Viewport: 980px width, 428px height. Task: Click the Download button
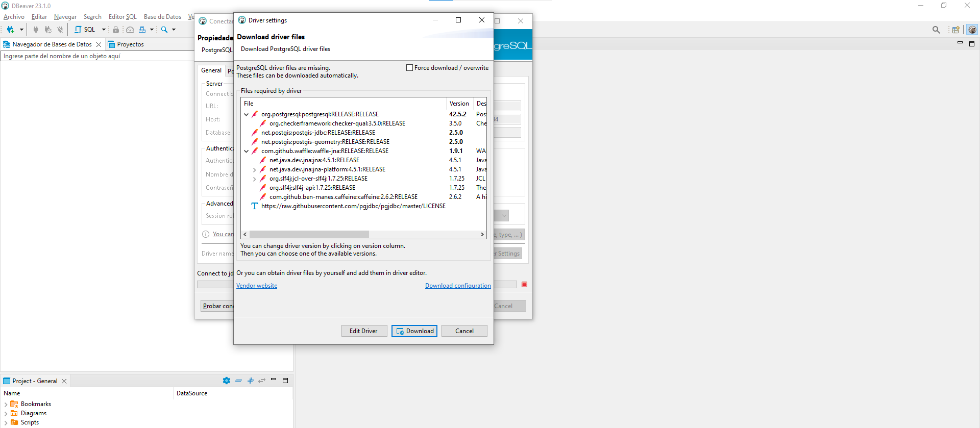(x=414, y=331)
